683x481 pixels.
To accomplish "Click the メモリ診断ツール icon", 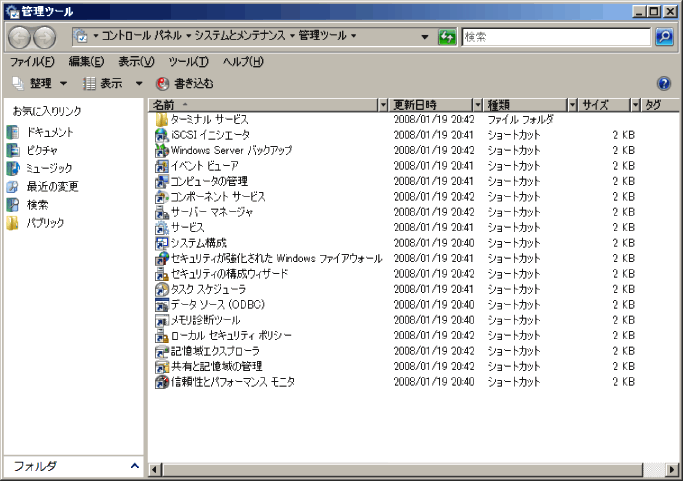I will click(x=162, y=320).
